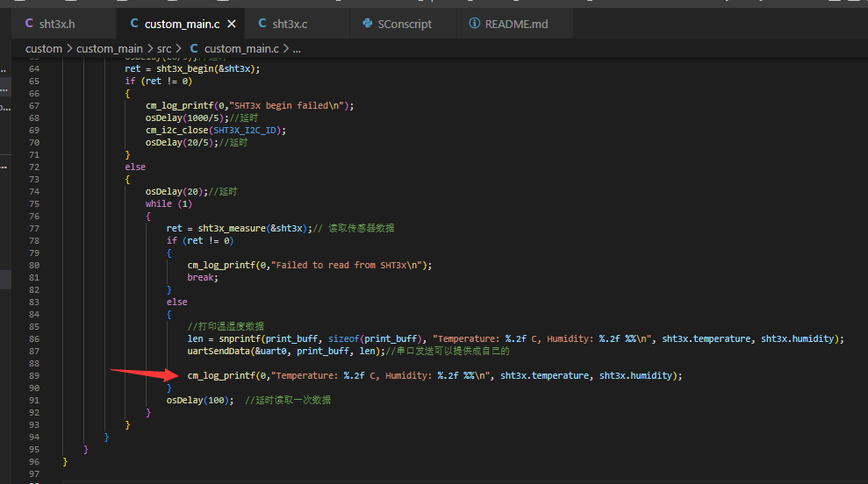Click the 'break;' statement
This screenshot has height=484, width=868.
[203, 277]
